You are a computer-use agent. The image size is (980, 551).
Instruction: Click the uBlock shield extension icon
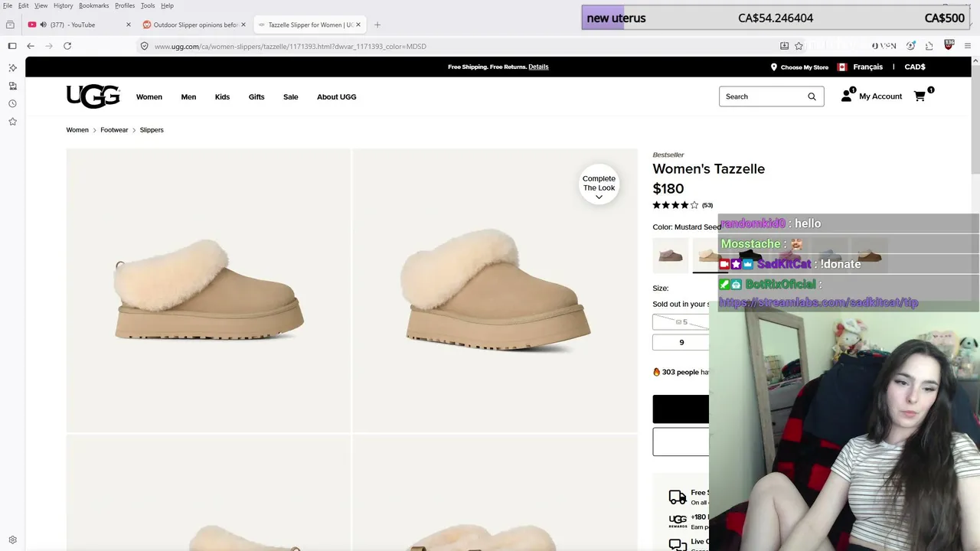949,45
